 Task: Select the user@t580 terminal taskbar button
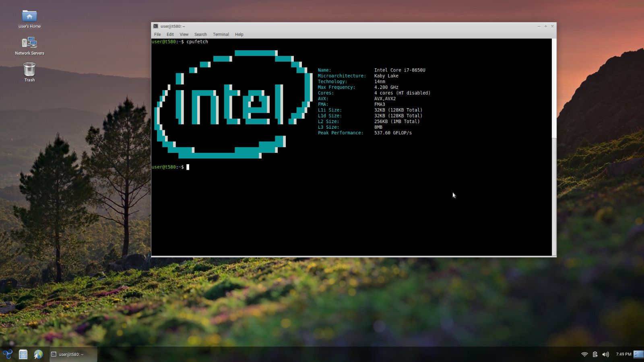point(73,354)
